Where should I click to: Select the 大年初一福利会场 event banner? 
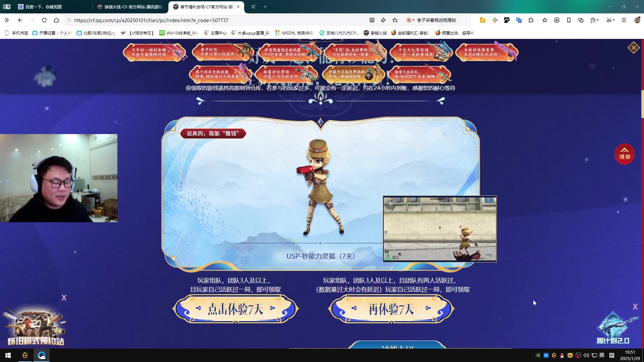click(x=154, y=52)
